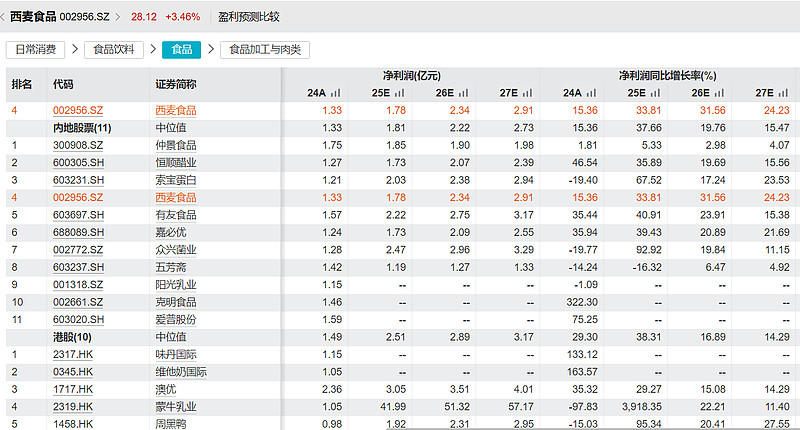This screenshot has height=430, width=800.
Task: Click the 26E net profit chart icon
Action: (463, 93)
